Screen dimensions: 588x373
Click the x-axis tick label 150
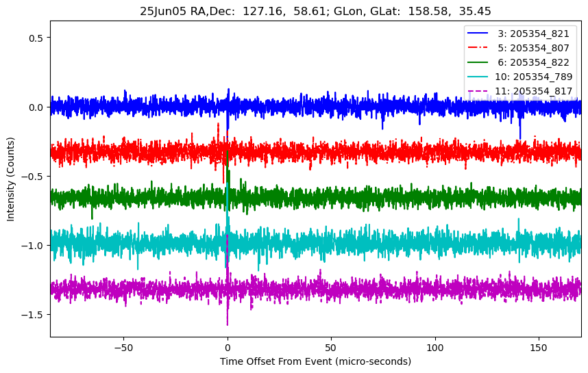tap(539, 348)
